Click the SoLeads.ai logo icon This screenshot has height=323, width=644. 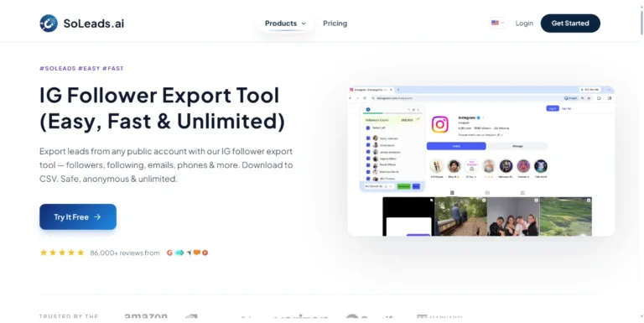[x=49, y=23]
